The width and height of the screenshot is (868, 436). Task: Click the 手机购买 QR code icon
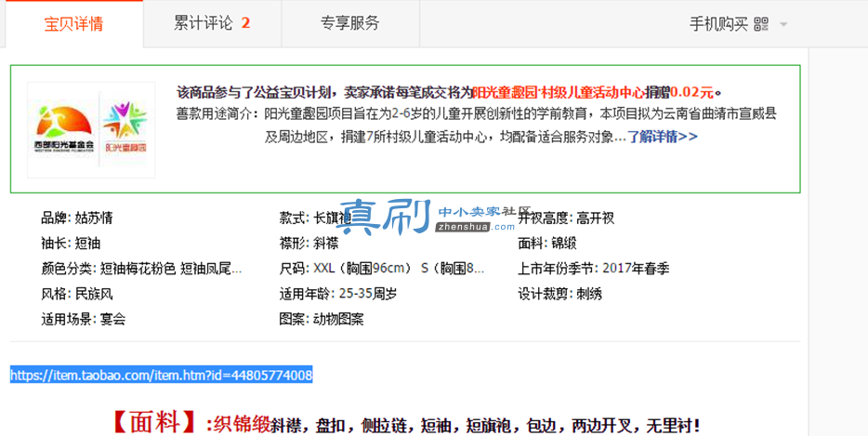pyautogui.click(x=761, y=24)
